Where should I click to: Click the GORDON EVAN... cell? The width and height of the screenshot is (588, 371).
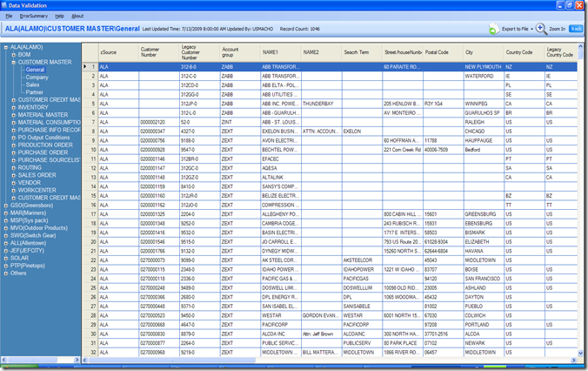coord(321,315)
